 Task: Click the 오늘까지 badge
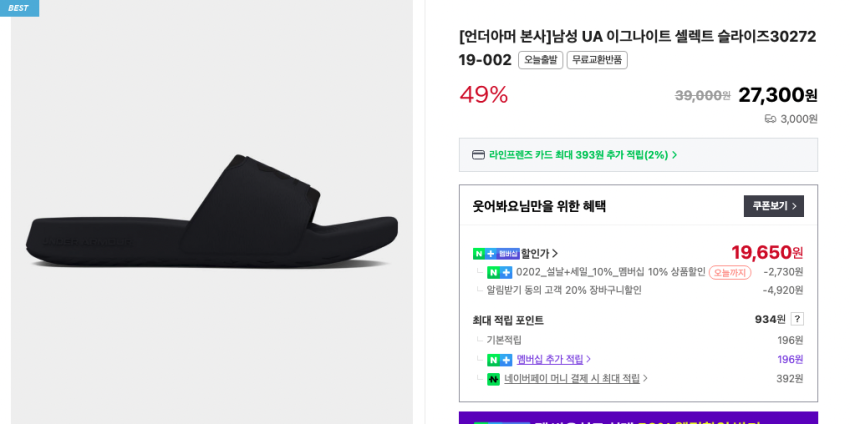(730, 272)
